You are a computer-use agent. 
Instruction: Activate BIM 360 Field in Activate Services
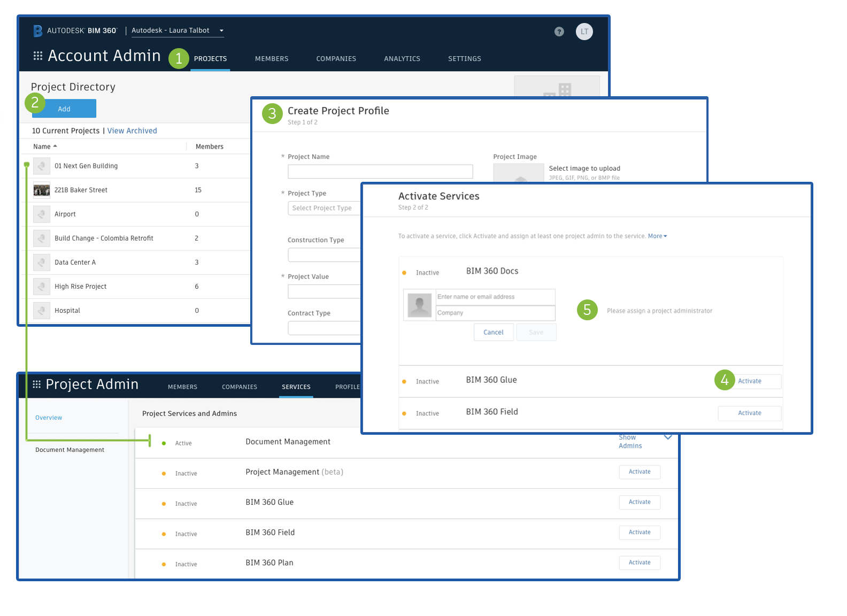click(x=750, y=413)
